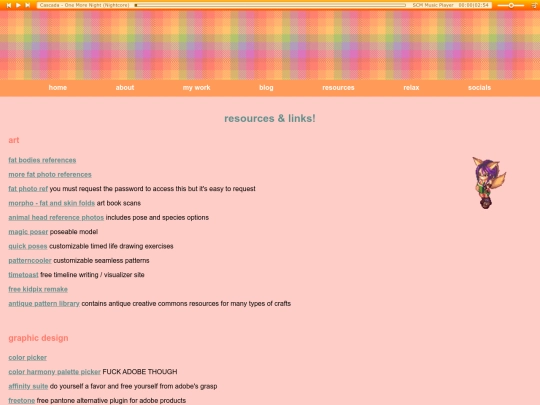The image size is (540, 405).
Task: Click the graphic design section heading
Action: point(38,338)
